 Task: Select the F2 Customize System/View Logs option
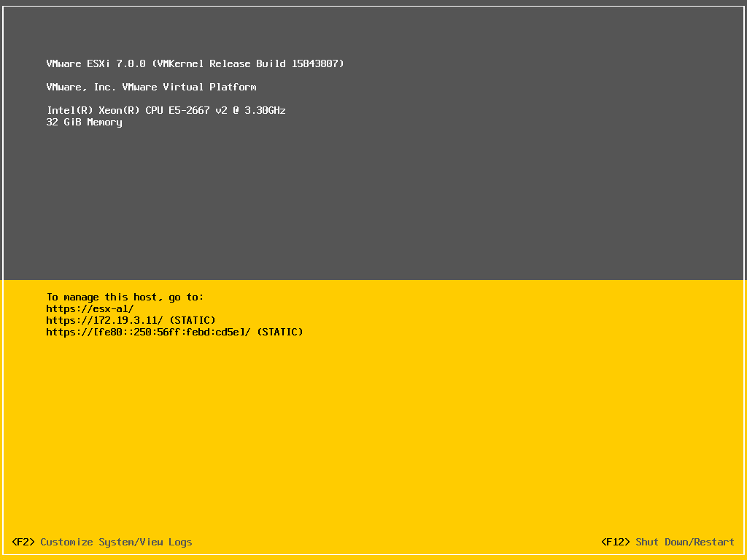click(x=102, y=542)
